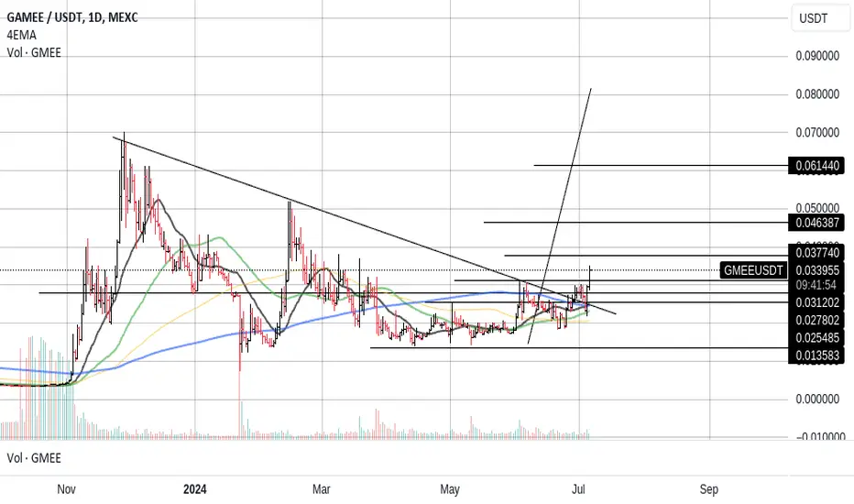Select the 0.027802 price level label

[x=817, y=320]
